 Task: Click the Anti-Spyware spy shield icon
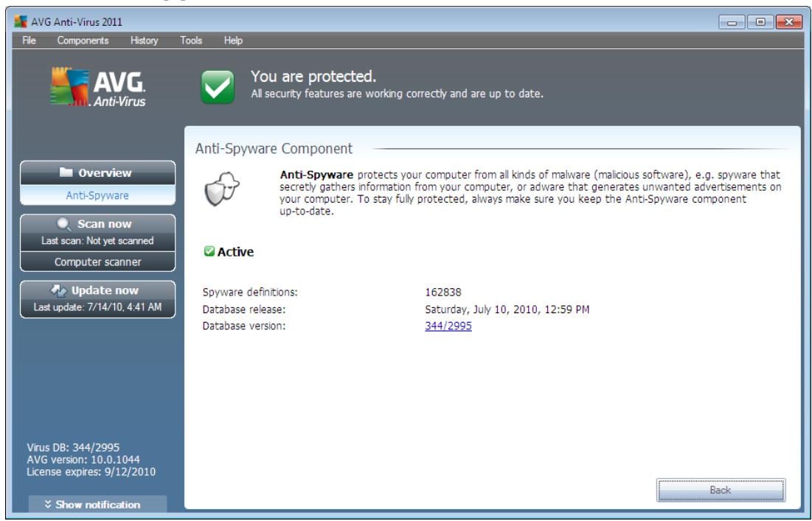[222, 189]
